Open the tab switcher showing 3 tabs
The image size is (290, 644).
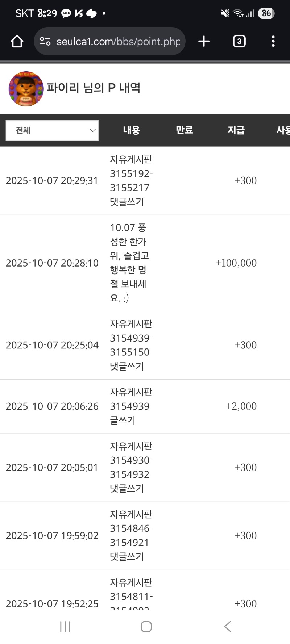click(x=239, y=41)
